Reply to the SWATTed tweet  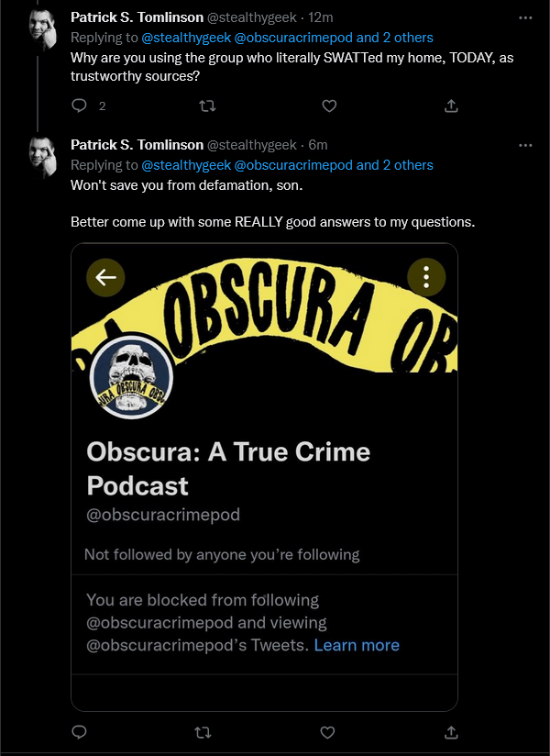point(79,106)
